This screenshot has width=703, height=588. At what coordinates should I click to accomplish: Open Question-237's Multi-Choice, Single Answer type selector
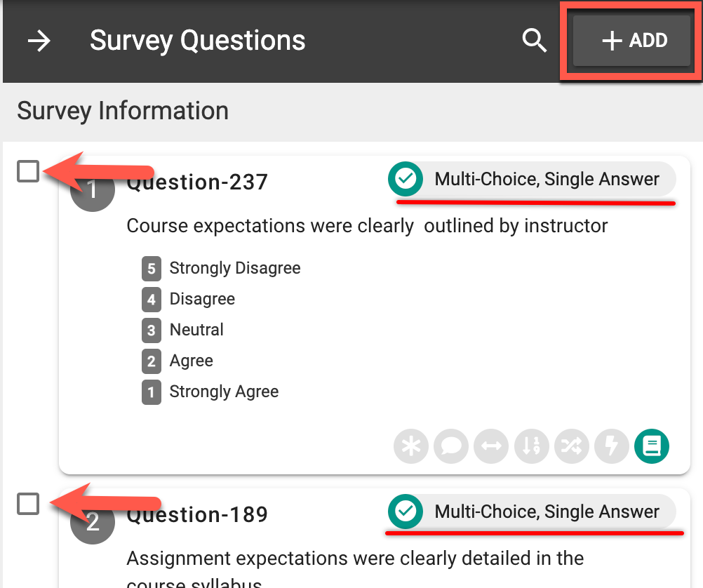(x=547, y=180)
